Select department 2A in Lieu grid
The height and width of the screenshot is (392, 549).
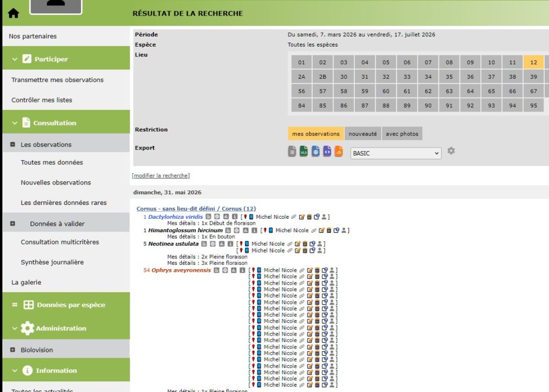pyautogui.click(x=301, y=77)
